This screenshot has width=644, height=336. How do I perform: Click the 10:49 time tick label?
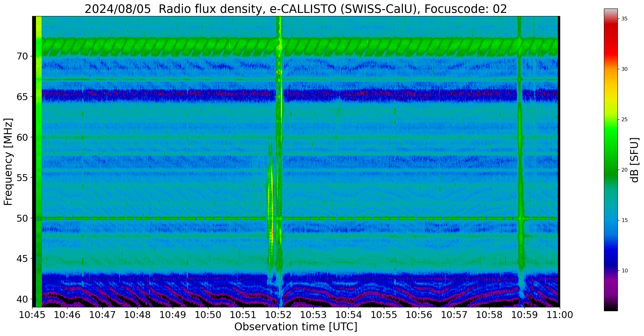click(x=173, y=315)
